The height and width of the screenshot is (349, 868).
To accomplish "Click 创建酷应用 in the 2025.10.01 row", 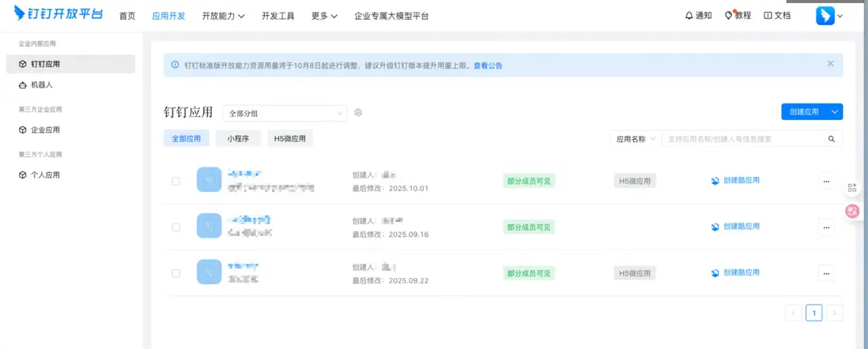I will (x=735, y=180).
